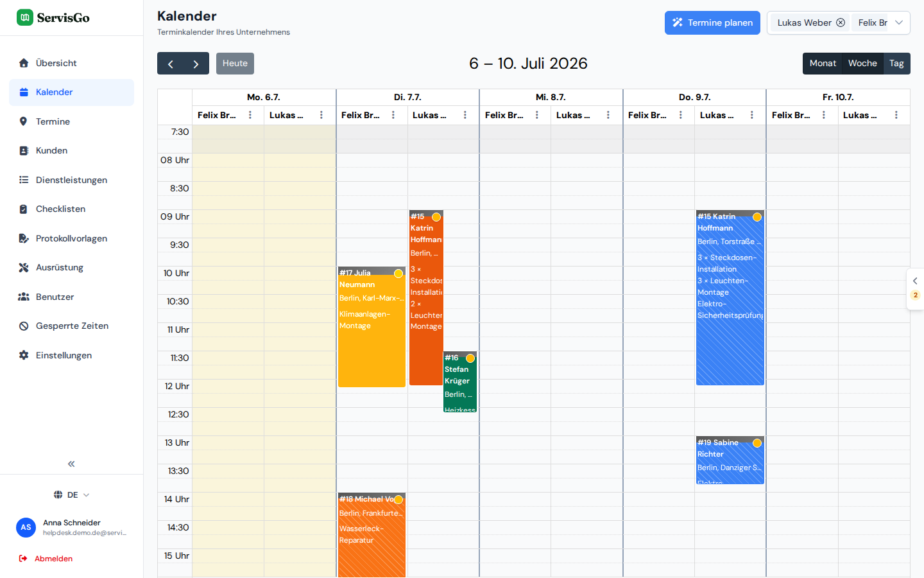This screenshot has height=578, width=924.
Task: Open Felix options menu for Thursday 9.7.
Action: [681, 115]
